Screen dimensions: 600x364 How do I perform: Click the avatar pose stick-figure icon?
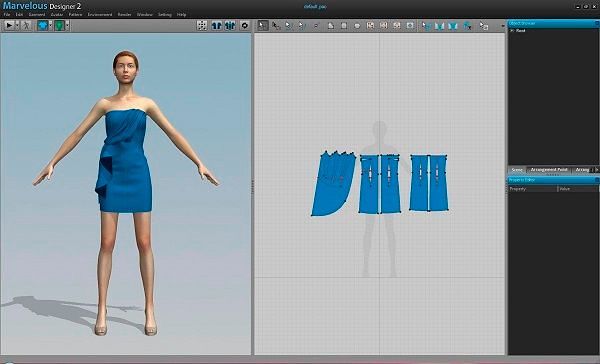(x=26, y=26)
